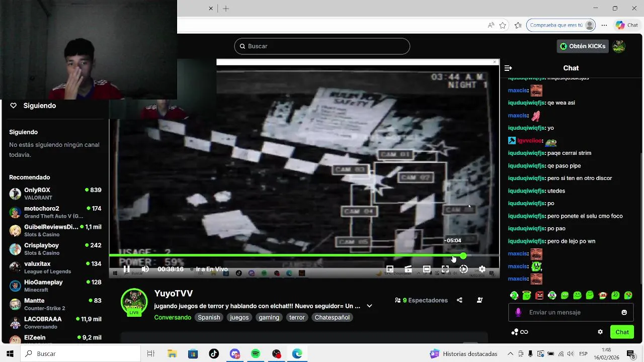Open the user profile avatar menu

619,46
